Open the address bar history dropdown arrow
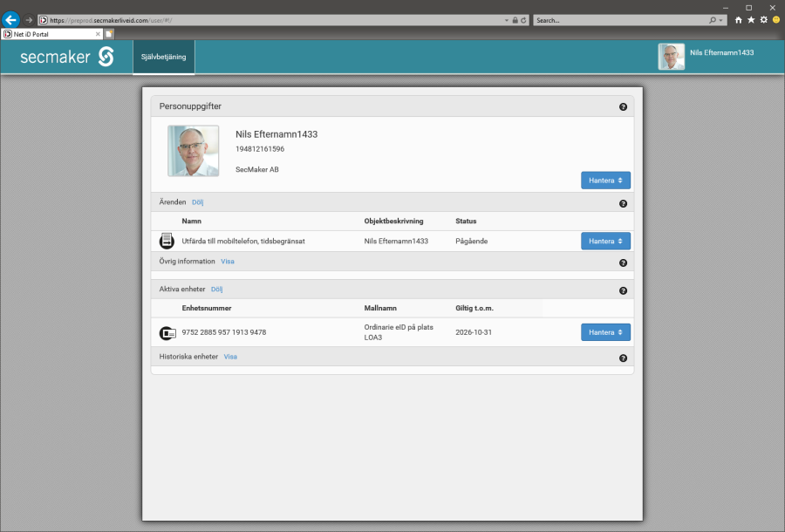The width and height of the screenshot is (785, 532). (507, 21)
